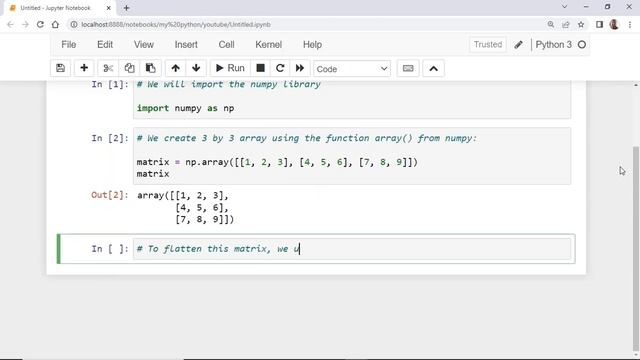
Task: Click the Python 3 kernel name
Action: coord(553,44)
